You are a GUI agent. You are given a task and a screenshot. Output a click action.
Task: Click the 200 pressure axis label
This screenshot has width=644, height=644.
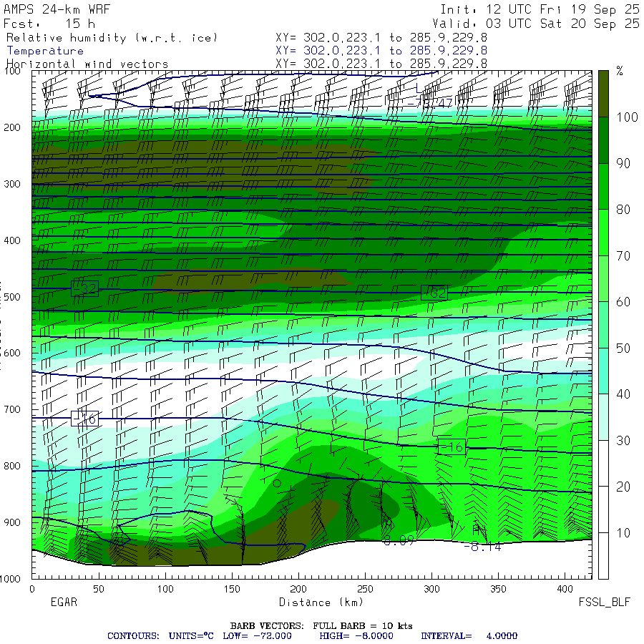pos(12,128)
